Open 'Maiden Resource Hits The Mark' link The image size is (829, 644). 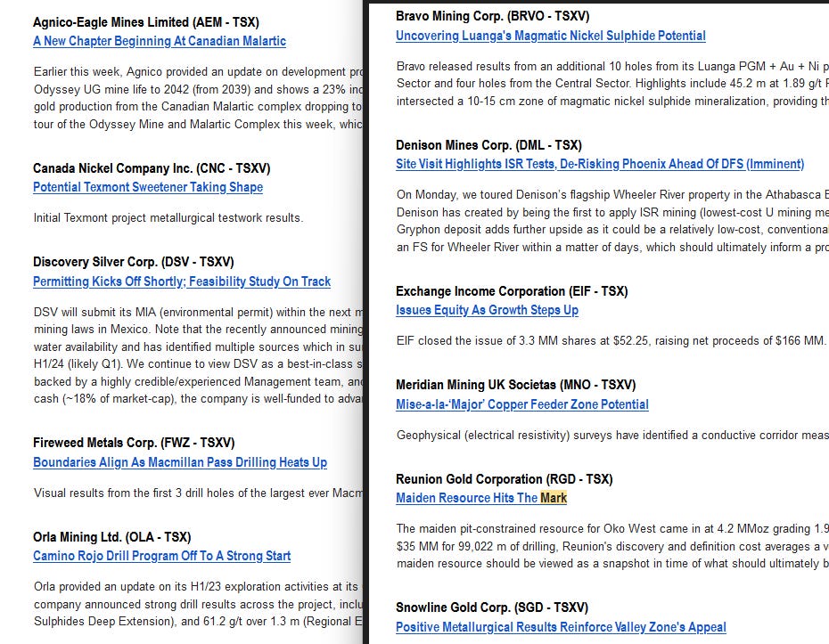(481, 498)
